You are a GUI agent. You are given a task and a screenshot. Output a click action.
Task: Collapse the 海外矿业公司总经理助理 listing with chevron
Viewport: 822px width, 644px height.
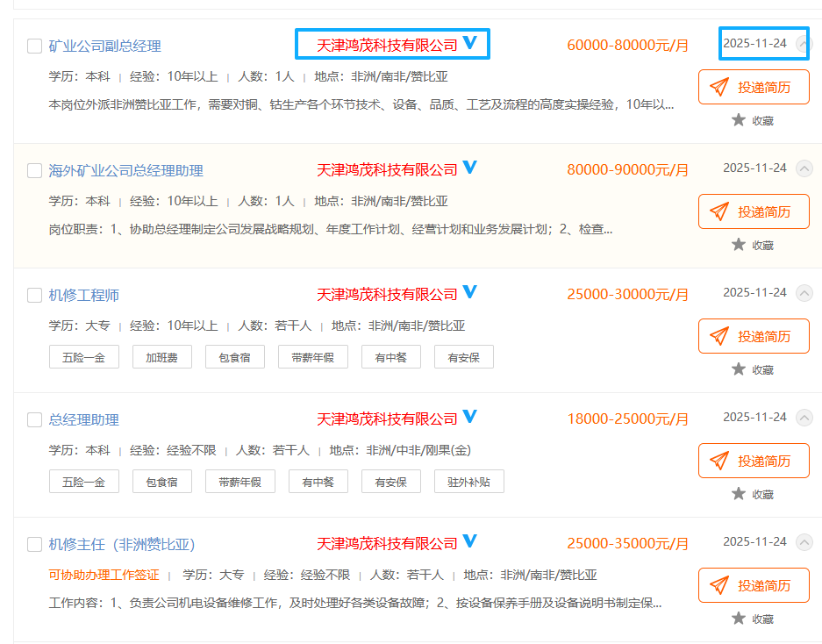point(804,168)
